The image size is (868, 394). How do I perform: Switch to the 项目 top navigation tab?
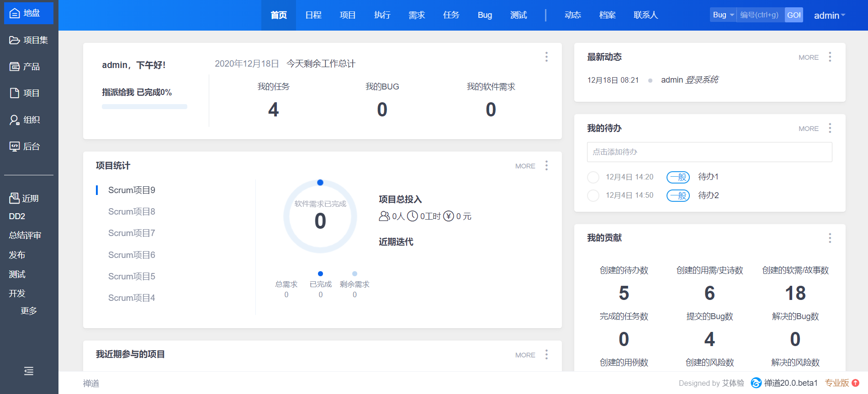[348, 15]
